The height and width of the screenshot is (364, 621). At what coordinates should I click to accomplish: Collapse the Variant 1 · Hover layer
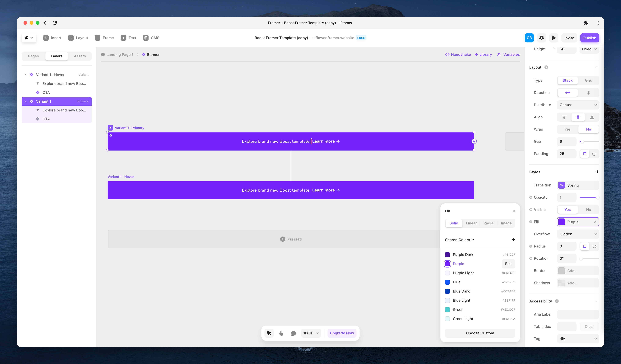click(x=26, y=75)
